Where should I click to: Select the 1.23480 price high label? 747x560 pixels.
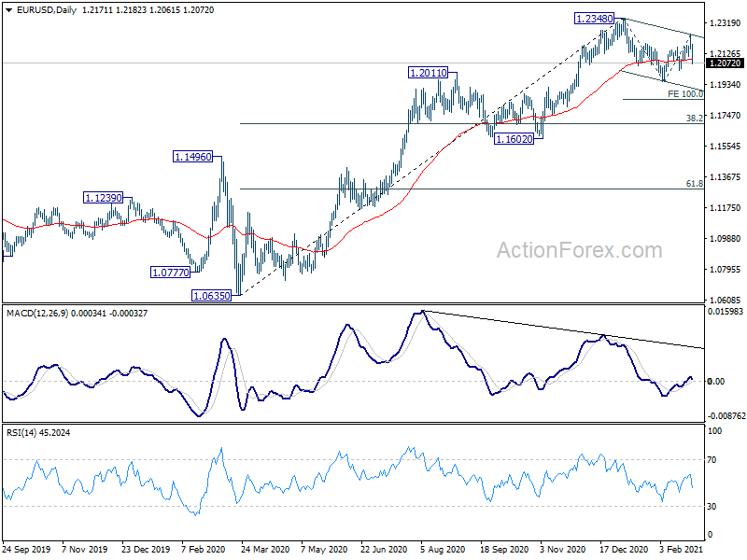tap(594, 19)
